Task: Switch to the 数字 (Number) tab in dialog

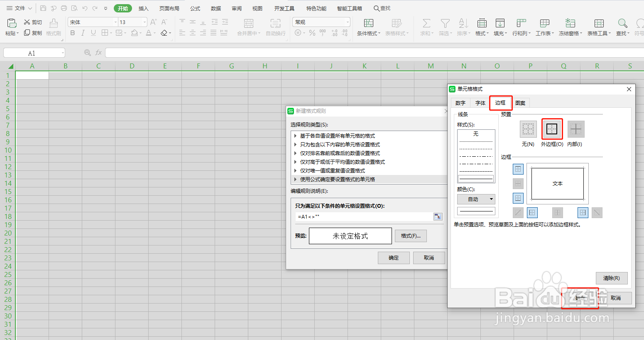Action: point(460,103)
